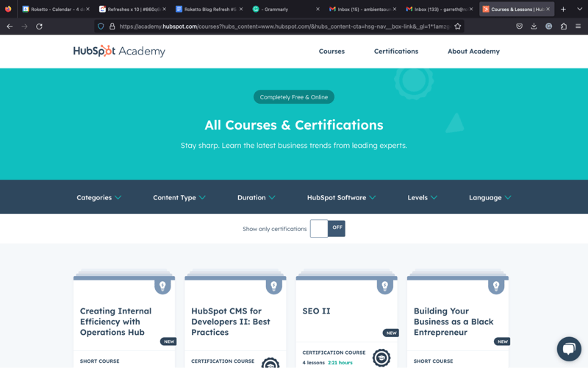Open About Academy in the navigation
Image resolution: width=588 pixels, height=368 pixels.
(x=473, y=52)
